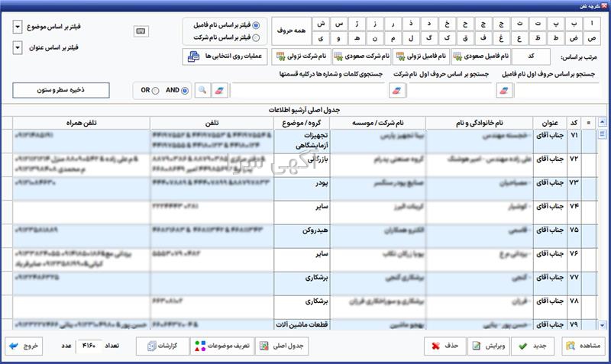Screen dimensions: 611x364
Task: Filter by letter ص
Action: [x=591, y=38]
